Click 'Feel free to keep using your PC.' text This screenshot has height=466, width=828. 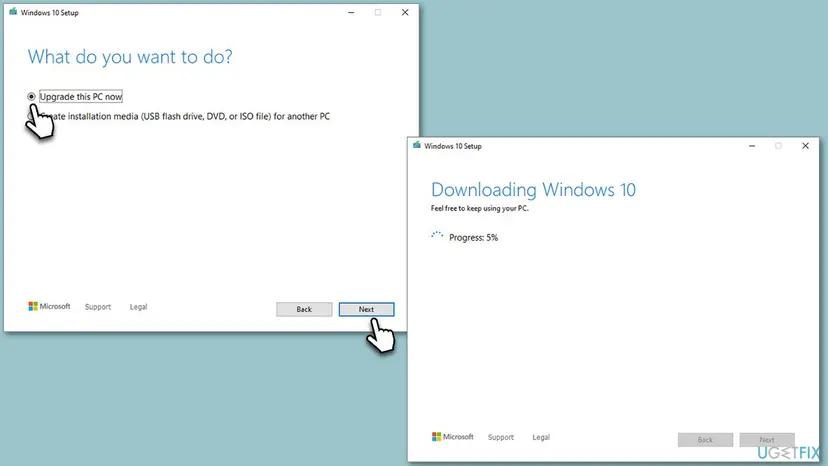point(479,208)
